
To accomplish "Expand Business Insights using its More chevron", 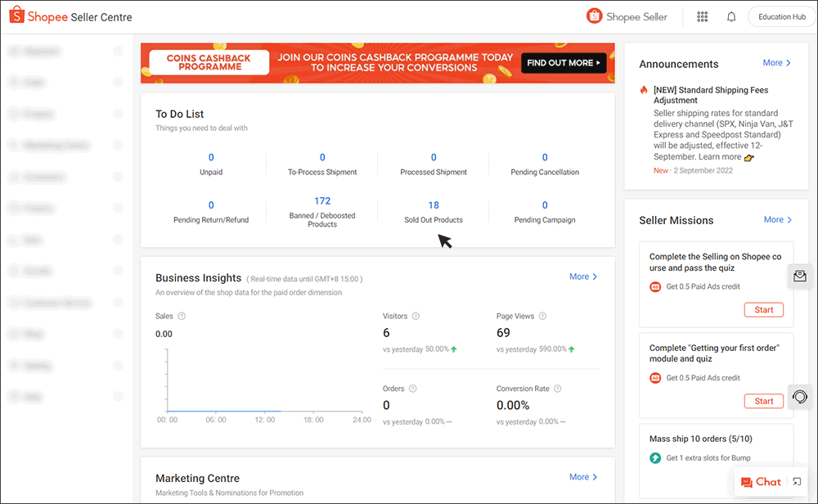I will click(x=582, y=277).
